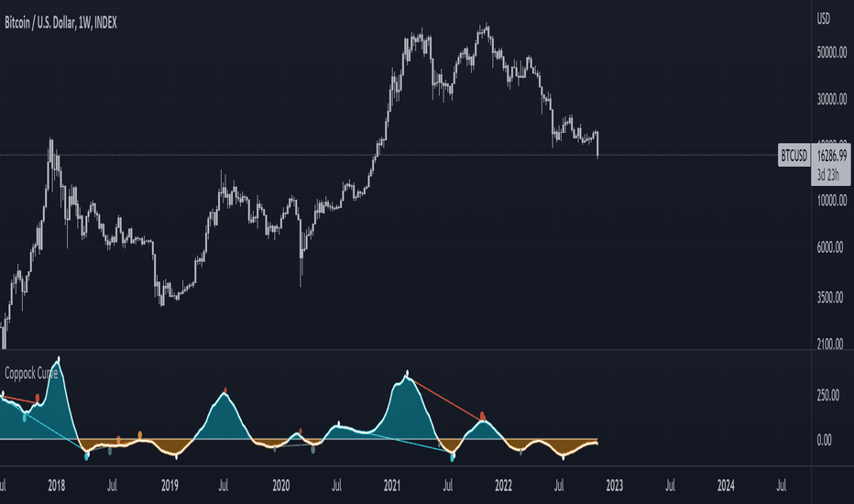The height and width of the screenshot is (504, 854).
Task: Click the 3d 23h candle countdown label
Action: point(827,175)
